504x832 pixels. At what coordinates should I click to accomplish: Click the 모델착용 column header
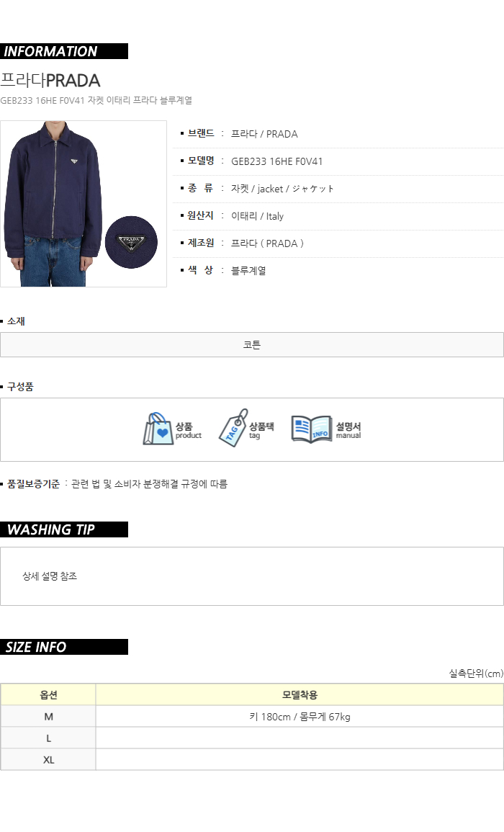click(300, 694)
